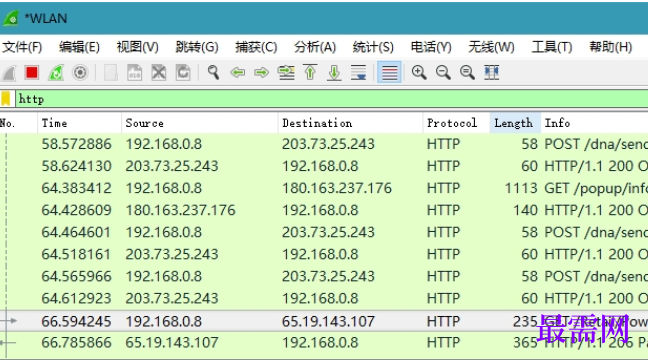Select the packet at time 64.383412
This screenshot has height=360, width=648.
click(324, 188)
